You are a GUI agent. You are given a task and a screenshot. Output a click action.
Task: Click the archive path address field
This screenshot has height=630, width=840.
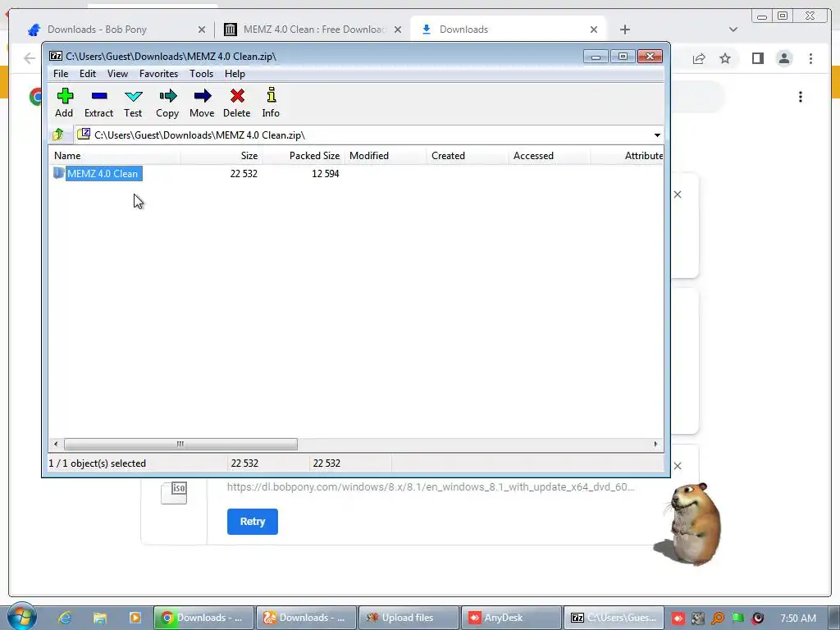tap(364, 135)
